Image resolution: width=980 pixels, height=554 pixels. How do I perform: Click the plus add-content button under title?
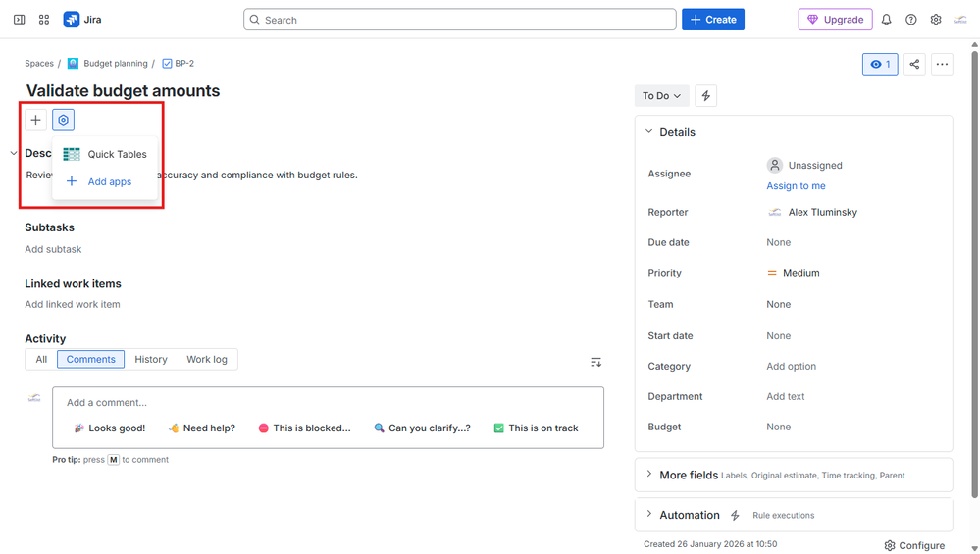pyautogui.click(x=35, y=120)
